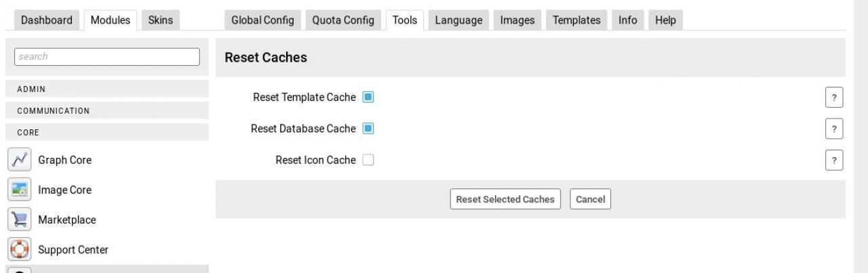Open the Marketplace cart icon
868x273 pixels.
click(18, 220)
